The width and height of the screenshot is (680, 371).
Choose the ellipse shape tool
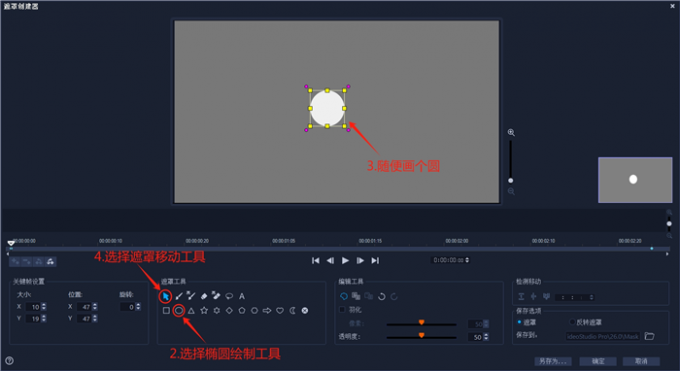click(x=179, y=310)
